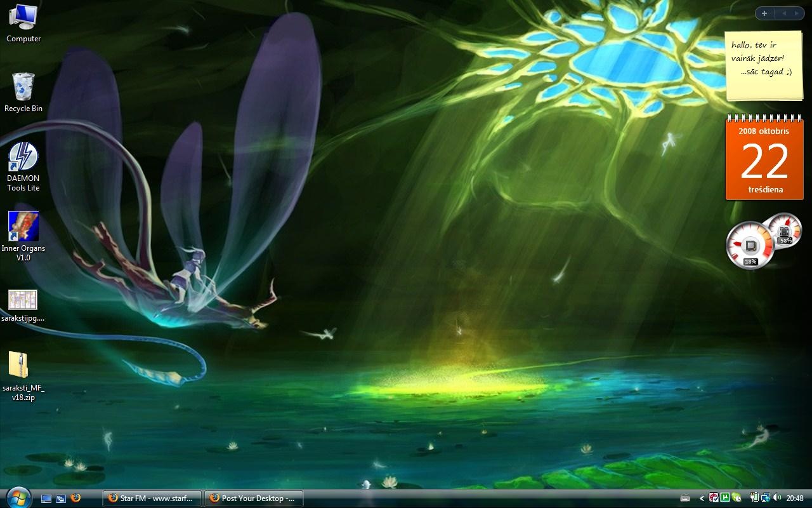The width and height of the screenshot is (812, 508).
Task: Click the 20:48 taskbar clock
Action: [x=795, y=498]
